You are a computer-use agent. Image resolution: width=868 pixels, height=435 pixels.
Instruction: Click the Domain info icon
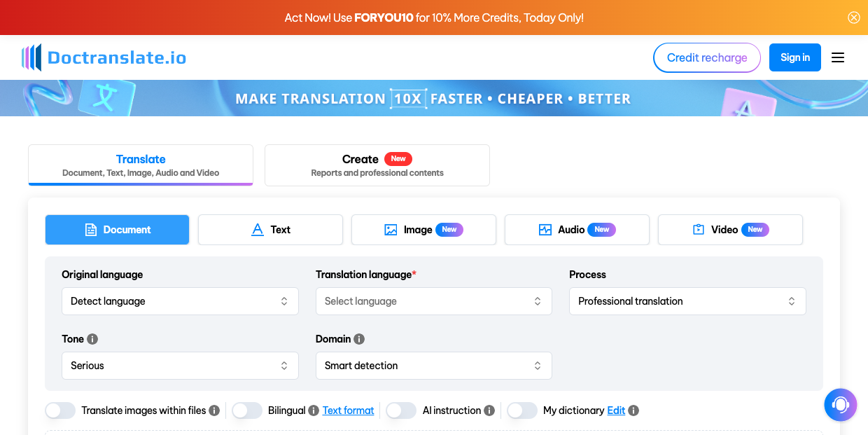[x=359, y=338]
